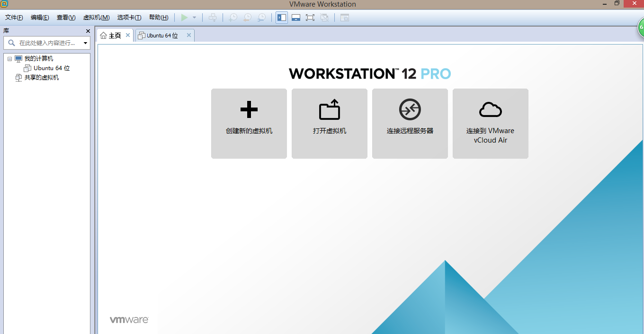Screen dimensions: 644x334
Task: Select Ubuntu 64 位 in the library tree
Action: (x=52, y=68)
